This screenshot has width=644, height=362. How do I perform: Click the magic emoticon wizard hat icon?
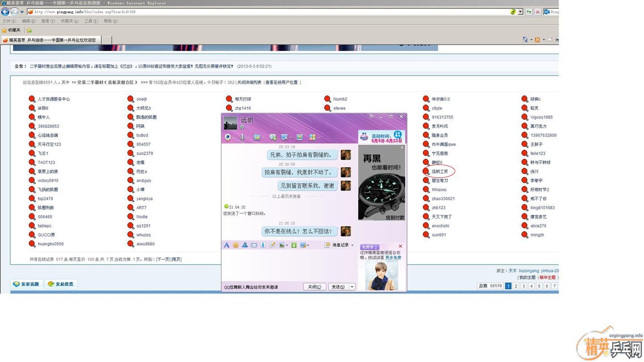pyautogui.click(x=245, y=245)
